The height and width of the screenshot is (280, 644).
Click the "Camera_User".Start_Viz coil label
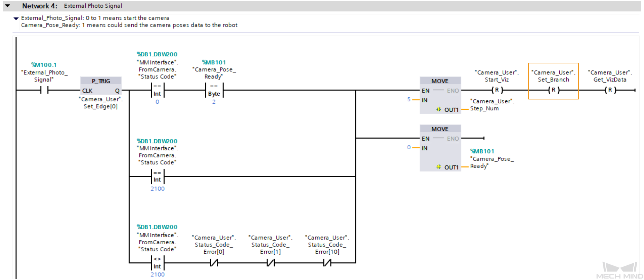pyautogui.click(x=497, y=76)
